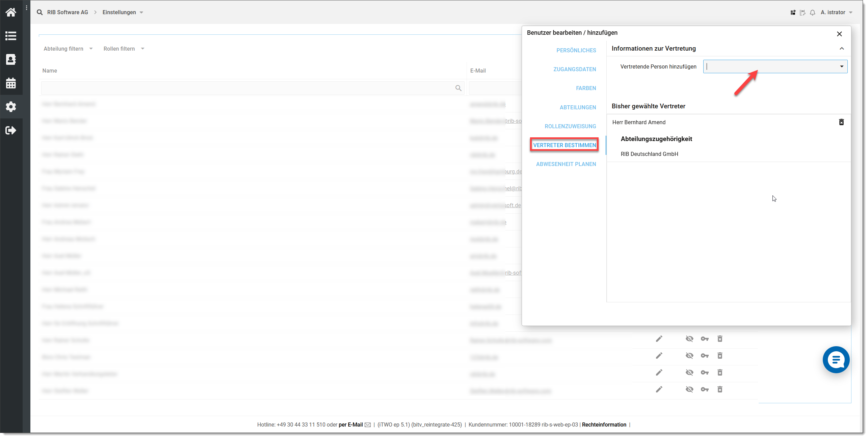Click the magnifier in the Name filter field
Viewport: 868px width, 438px height.
(458, 88)
